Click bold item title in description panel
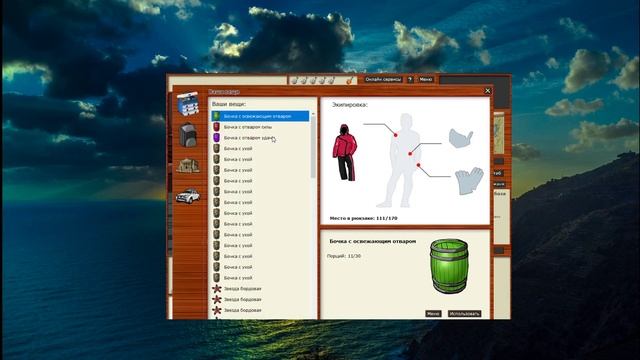This screenshot has width=640, height=360. (373, 241)
